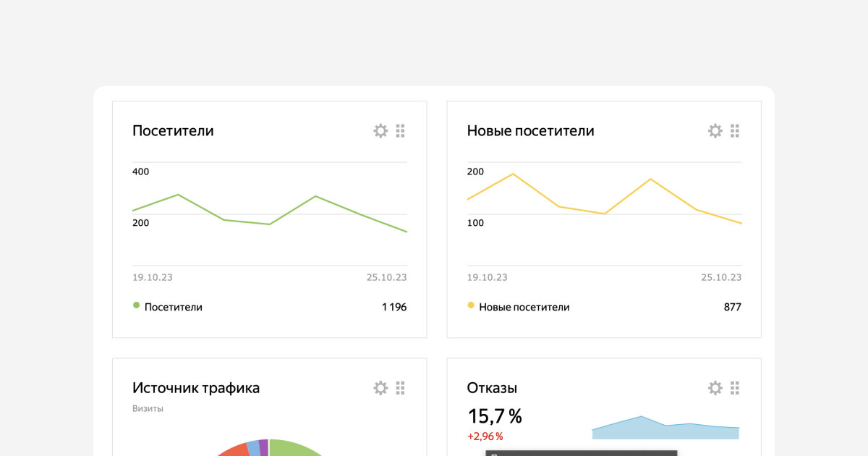Viewport: 868px width, 456px height.
Task: Click the green Посетители legend dot
Action: (x=136, y=305)
